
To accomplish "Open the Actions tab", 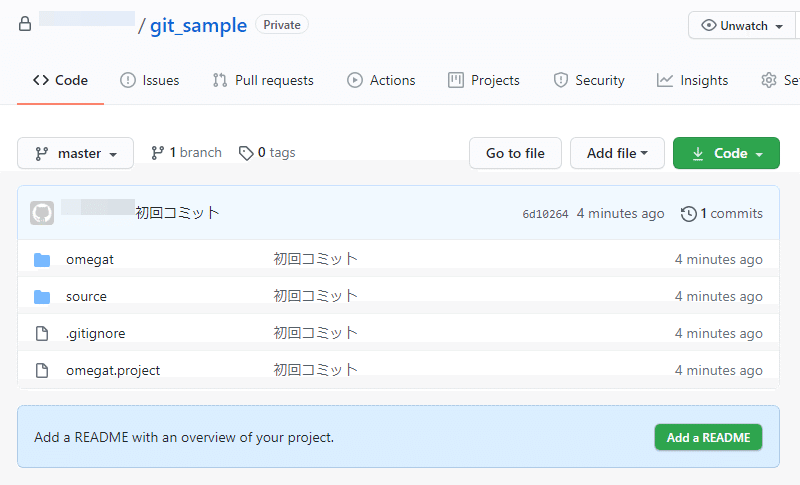I will tap(381, 80).
